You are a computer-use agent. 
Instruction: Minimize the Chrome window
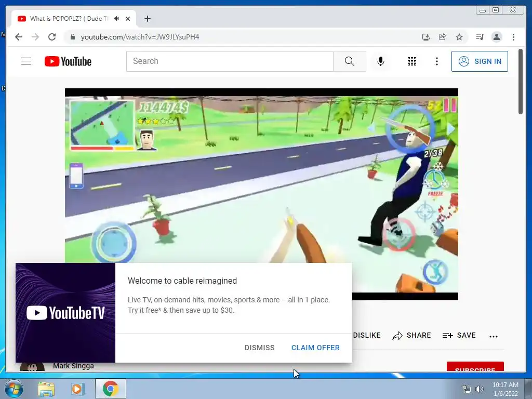pyautogui.click(x=483, y=10)
